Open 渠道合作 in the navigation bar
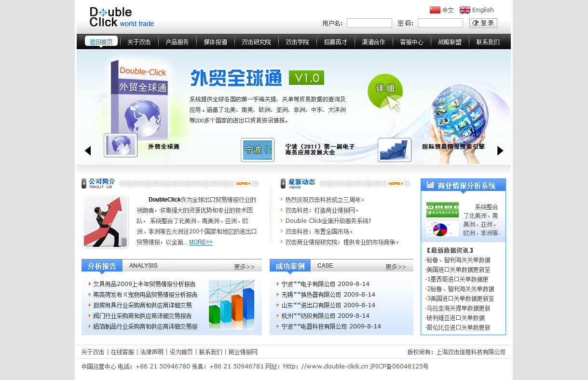588x380 pixels. [373, 42]
